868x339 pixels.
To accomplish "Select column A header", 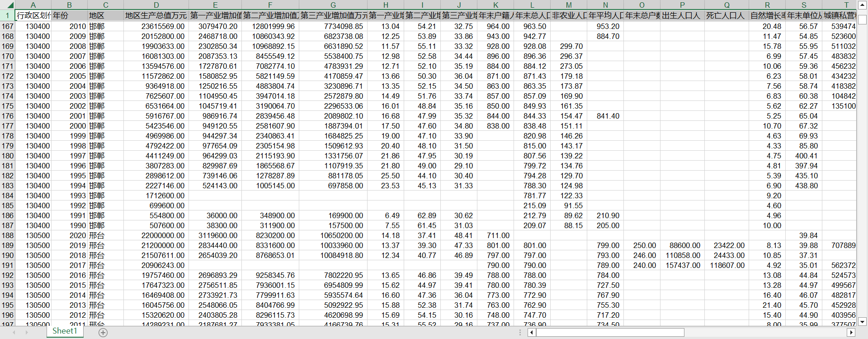I will point(33,5).
